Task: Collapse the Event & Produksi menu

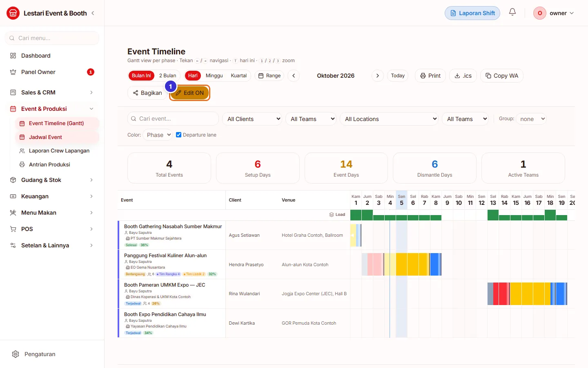Action: pos(52,109)
